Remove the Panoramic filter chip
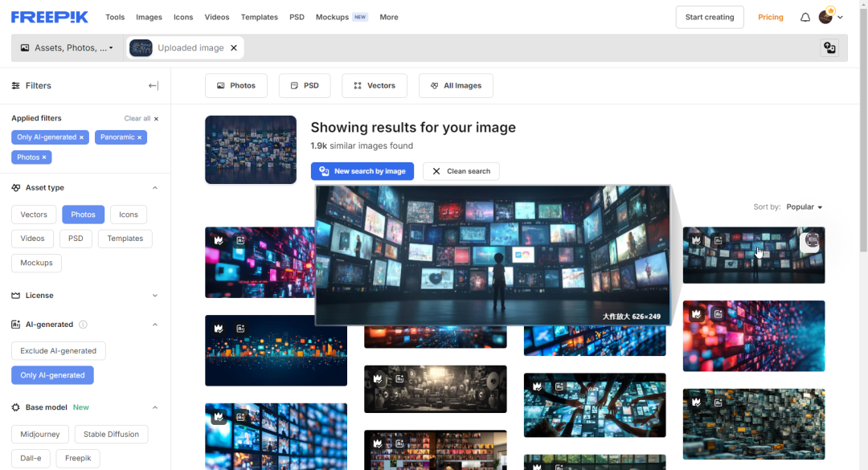This screenshot has height=470, width=868. [x=140, y=137]
